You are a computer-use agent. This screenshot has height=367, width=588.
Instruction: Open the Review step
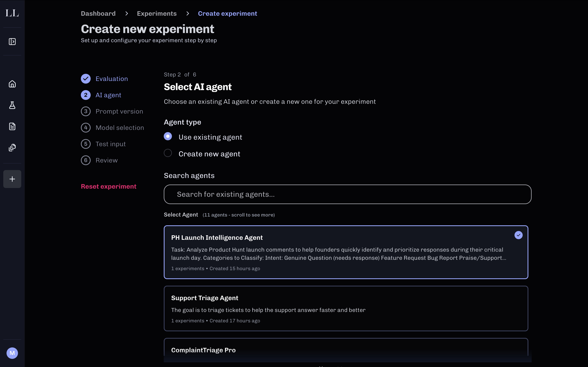coord(106,160)
